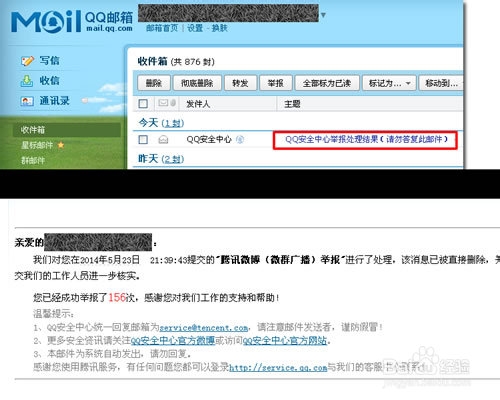Screen dimensions: 500x400
Task: Click the 写信 compose pencil icon
Action: pyautogui.click(x=27, y=61)
